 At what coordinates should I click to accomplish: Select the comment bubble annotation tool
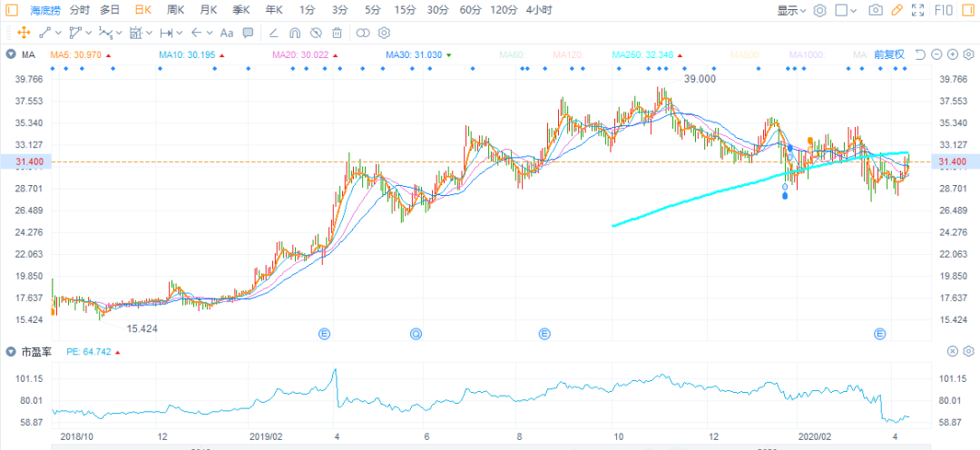click(x=248, y=34)
